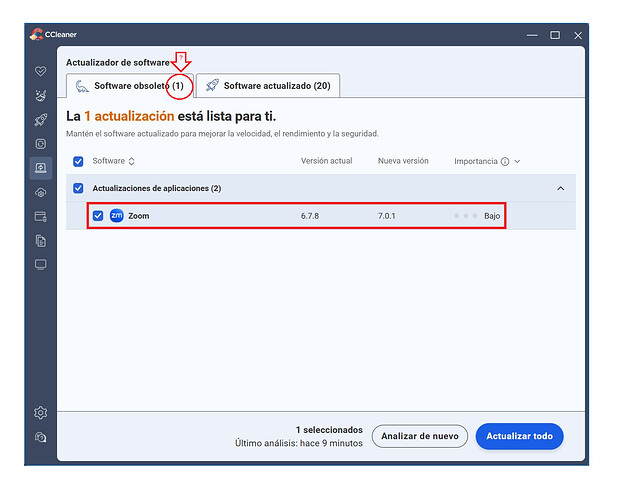Open the sidebar stacked files icon
622x500 pixels.
(40, 241)
